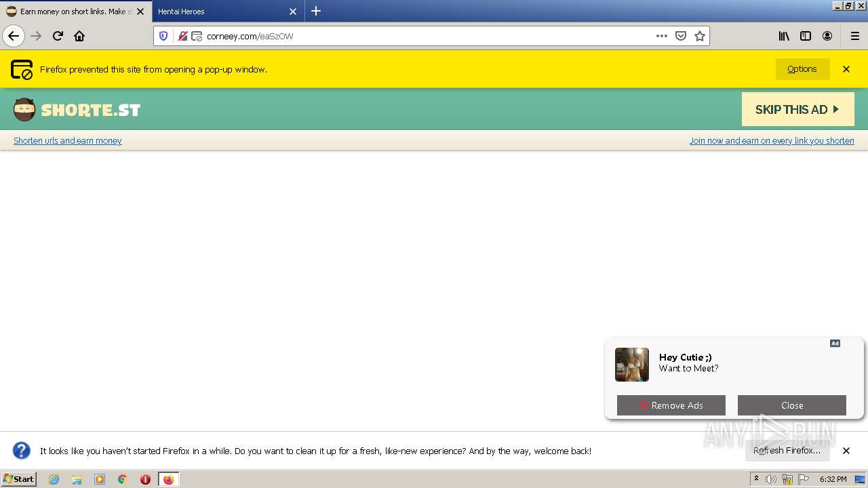Open the Firefox hamburger menu
The image size is (868, 488).
pos(854,36)
